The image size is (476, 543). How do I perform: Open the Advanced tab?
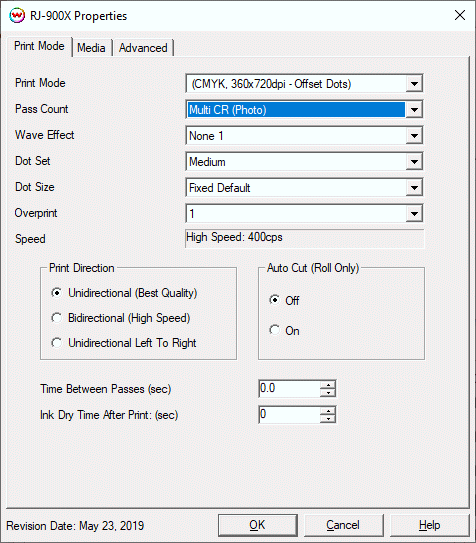tap(143, 48)
